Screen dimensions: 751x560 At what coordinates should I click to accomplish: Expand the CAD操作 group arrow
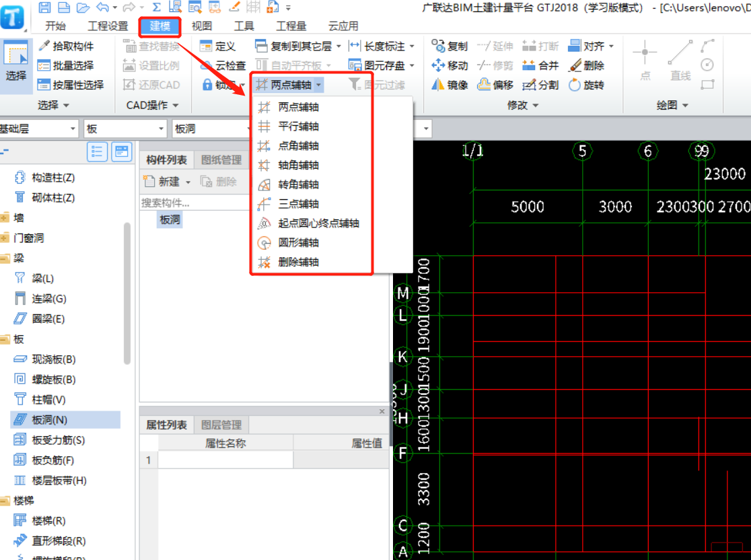pyautogui.click(x=175, y=106)
